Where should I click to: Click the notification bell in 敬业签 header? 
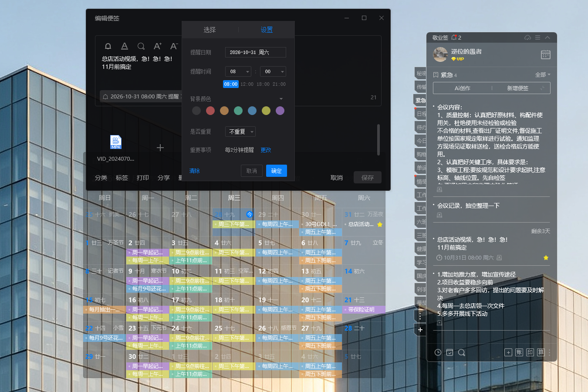pyautogui.click(x=454, y=37)
